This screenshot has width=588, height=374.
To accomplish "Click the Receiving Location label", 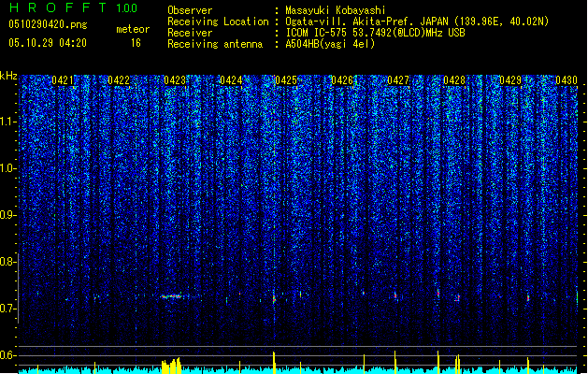I will (x=218, y=22).
